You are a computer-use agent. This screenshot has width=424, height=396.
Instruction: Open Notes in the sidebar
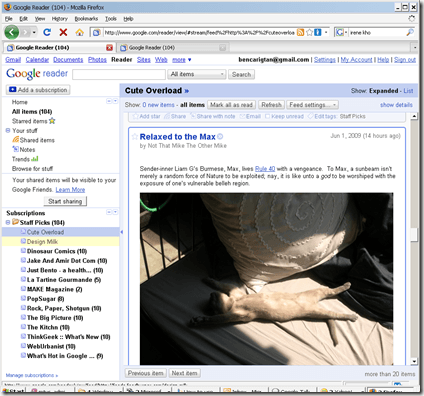(24, 149)
